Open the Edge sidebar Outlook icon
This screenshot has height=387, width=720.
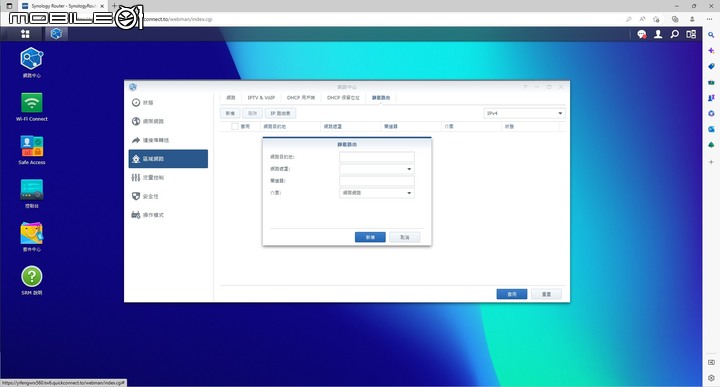(x=711, y=129)
